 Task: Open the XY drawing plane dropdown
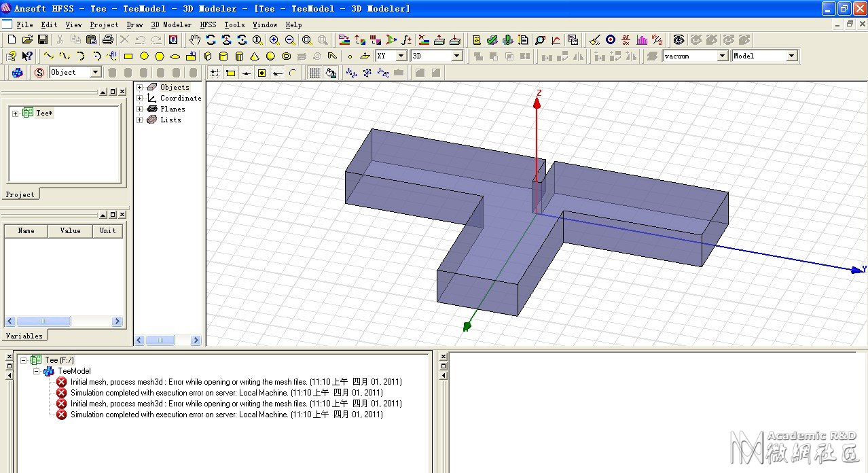click(401, 56)
